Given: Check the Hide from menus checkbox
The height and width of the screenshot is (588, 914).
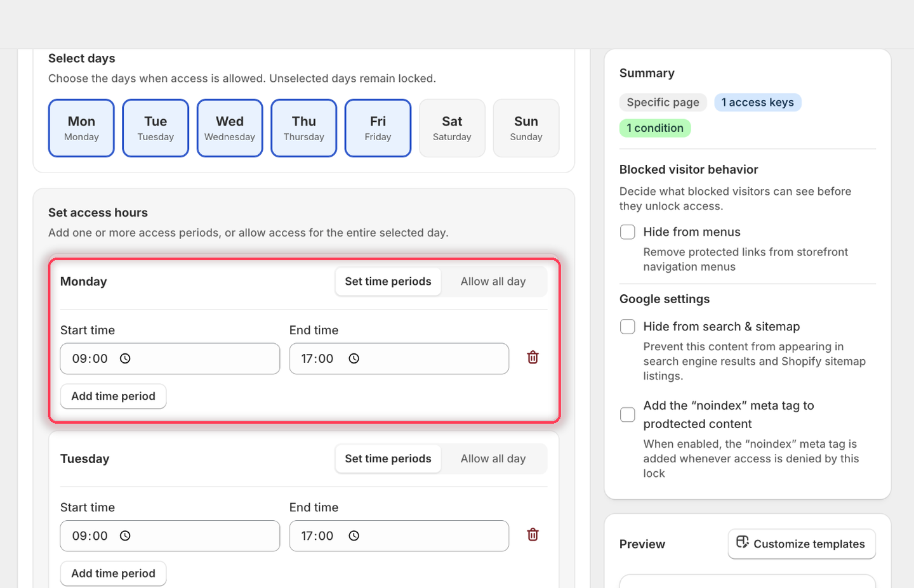Looking at the screenshot, I should coord(628,232).
